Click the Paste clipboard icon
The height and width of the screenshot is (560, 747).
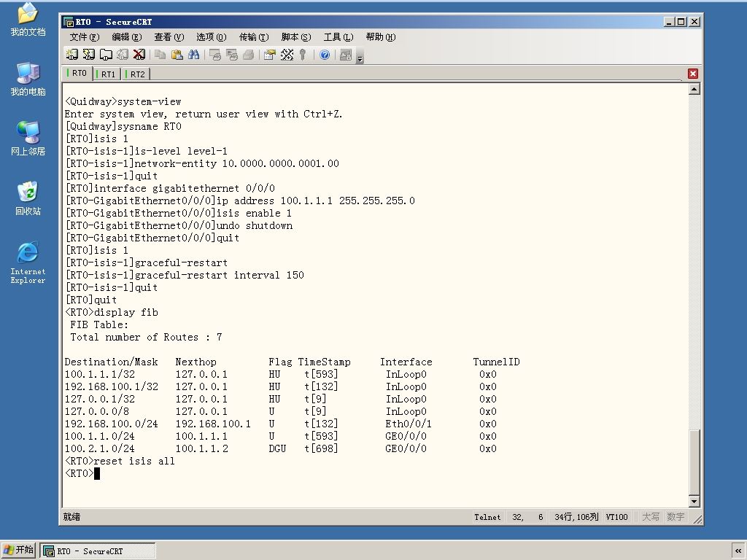(x=177, y=55)
